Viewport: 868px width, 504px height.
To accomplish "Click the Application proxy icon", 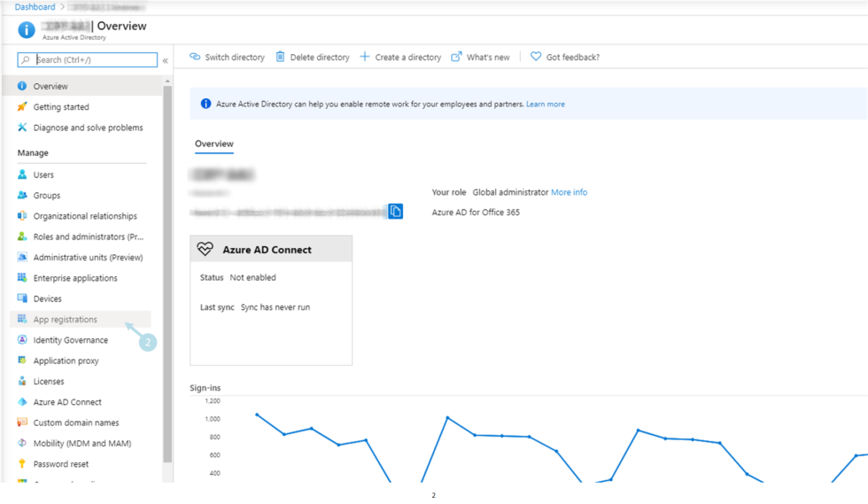I will 22,360.
